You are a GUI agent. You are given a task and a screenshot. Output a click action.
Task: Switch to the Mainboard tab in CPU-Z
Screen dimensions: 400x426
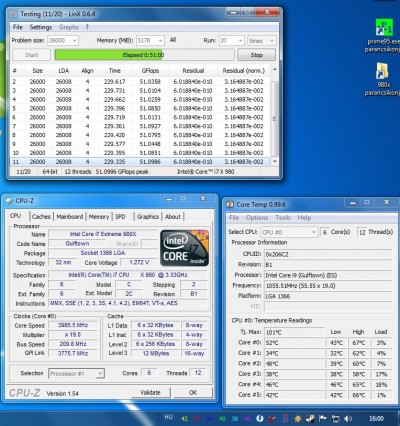tap(70, 216)
